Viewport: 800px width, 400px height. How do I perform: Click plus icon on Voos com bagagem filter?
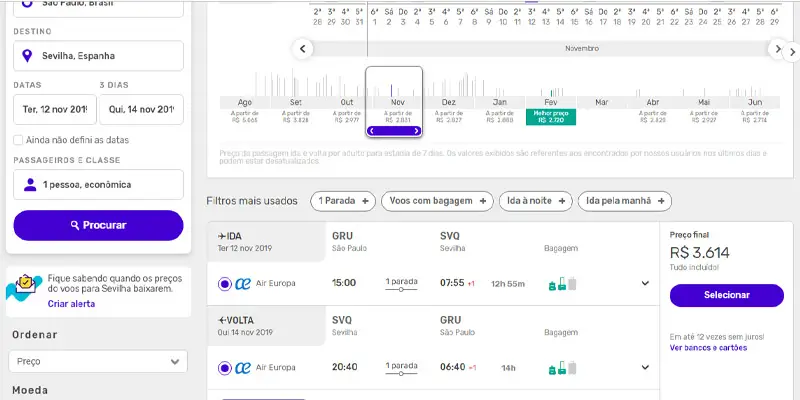[x=483, y=201]
